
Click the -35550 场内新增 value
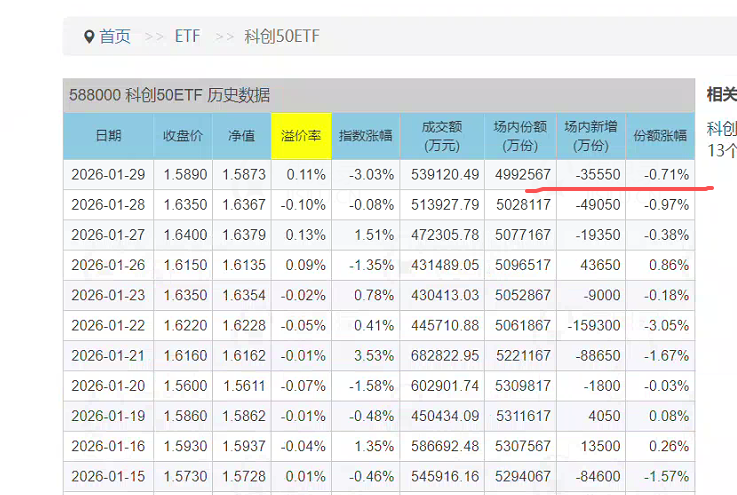pyautogui.click(x=597, y=174)
